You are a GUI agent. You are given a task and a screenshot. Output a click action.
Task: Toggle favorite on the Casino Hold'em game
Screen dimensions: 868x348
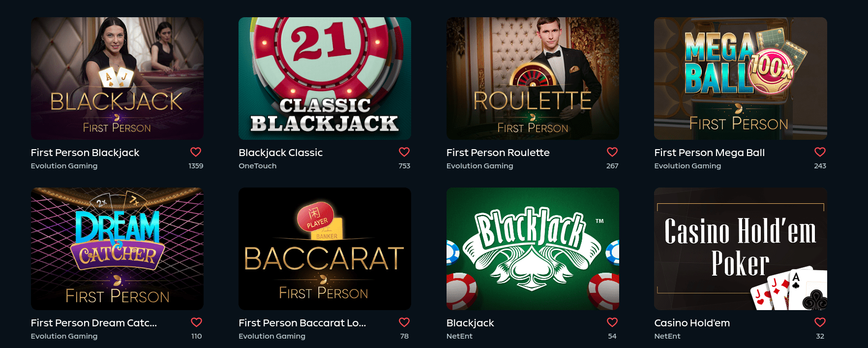[x=820, y=322]
